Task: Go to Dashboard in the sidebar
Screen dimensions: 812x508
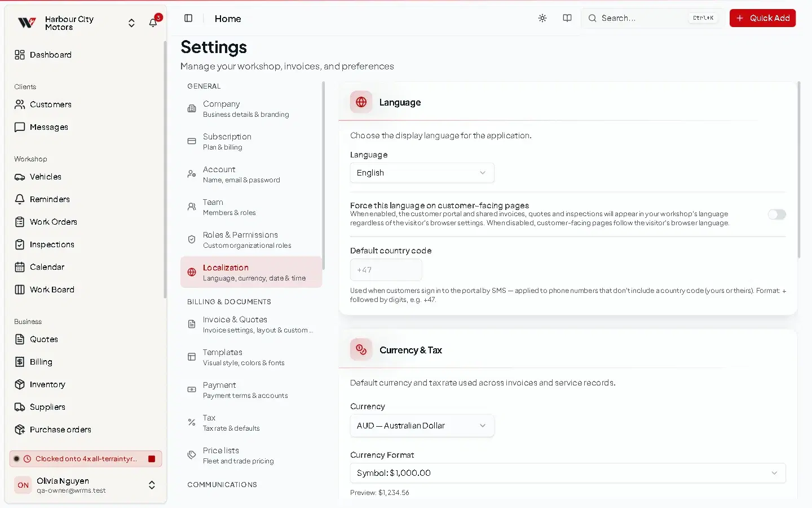Action: 86,55
